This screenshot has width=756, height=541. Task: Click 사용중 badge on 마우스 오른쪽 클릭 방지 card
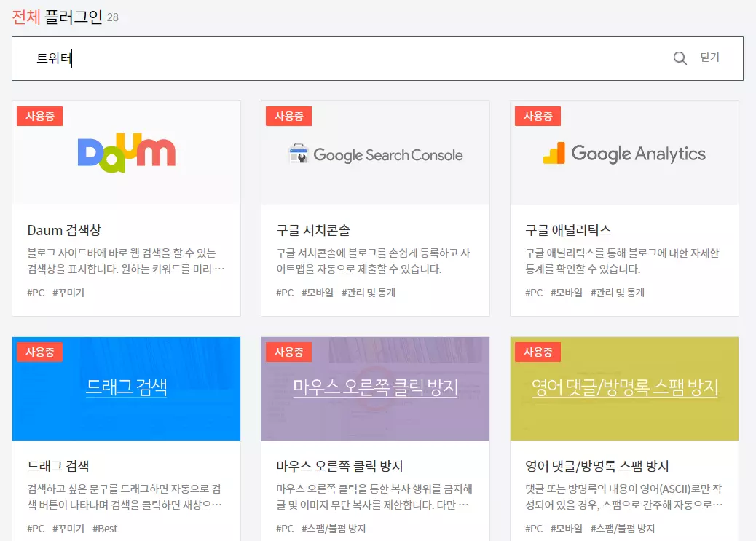289,352
